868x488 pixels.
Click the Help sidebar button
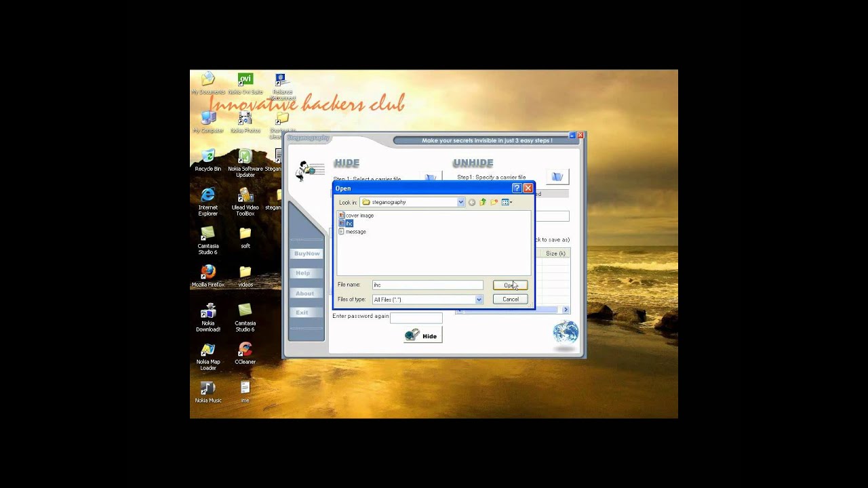pyautogui.click(x=307, y=273)
